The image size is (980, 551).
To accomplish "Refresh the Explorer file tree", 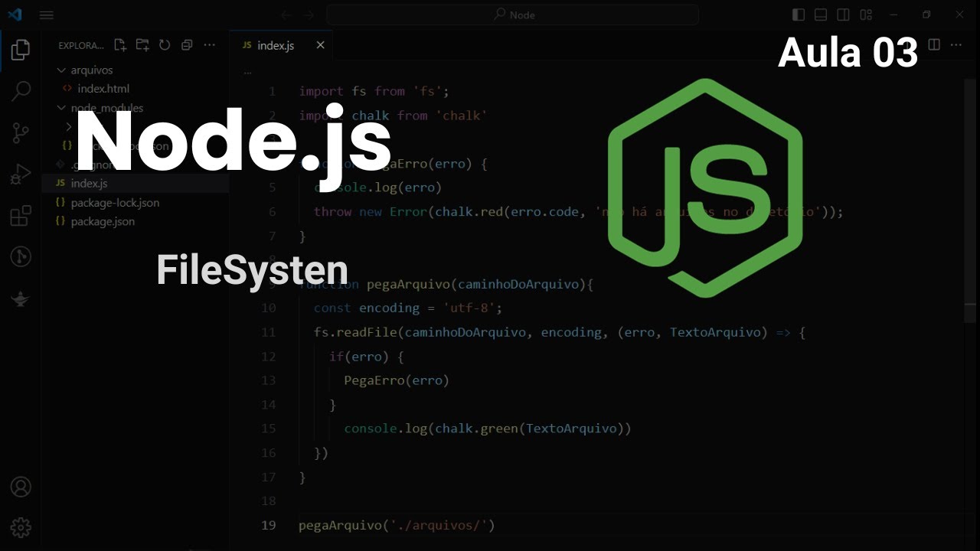I will click(x=165, y=45).
